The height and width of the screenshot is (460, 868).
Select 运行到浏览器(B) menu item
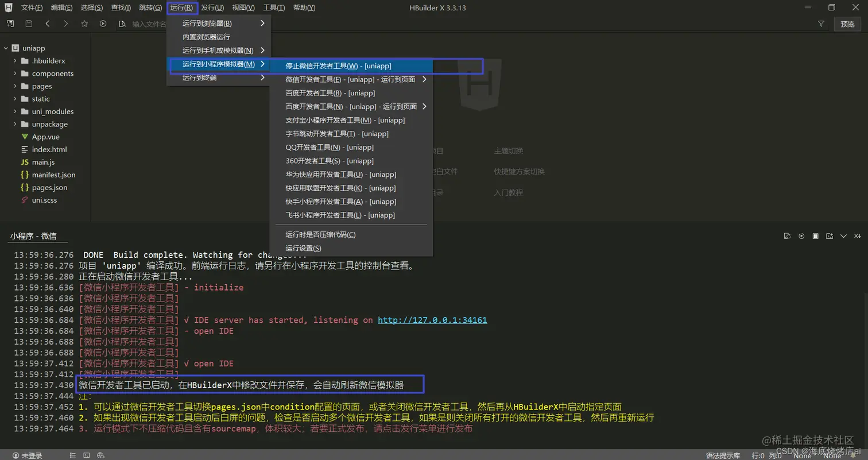[x=219, y=24]
